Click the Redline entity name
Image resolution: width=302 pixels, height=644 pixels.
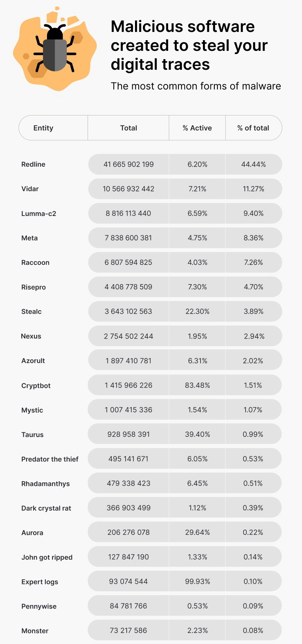click(x=33, y=164)
